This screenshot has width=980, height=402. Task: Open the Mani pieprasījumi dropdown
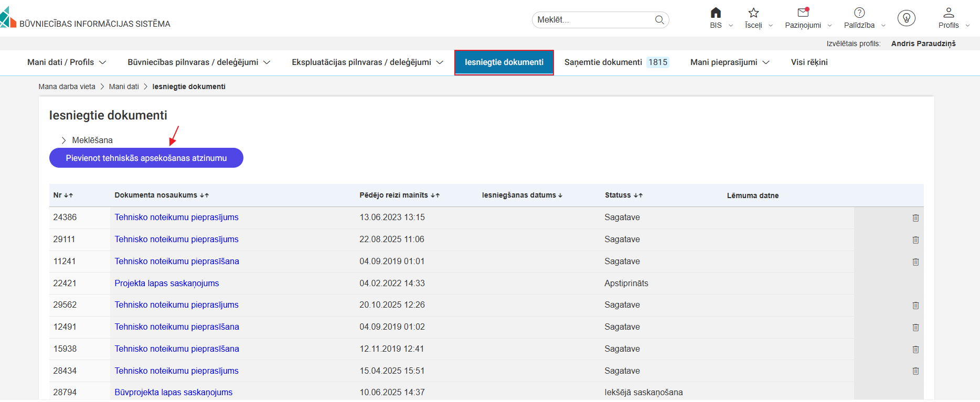pyautogui.click(x=729, y=62)
